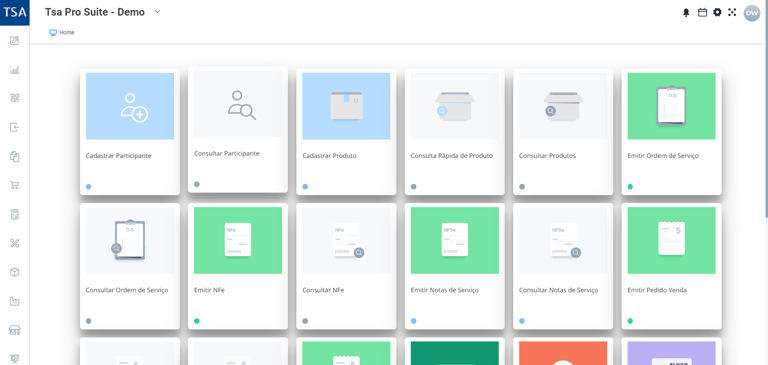The image size is (768, 365).
Task: Open the Consulta Rápida de Produto image
Action: [455, 106]
